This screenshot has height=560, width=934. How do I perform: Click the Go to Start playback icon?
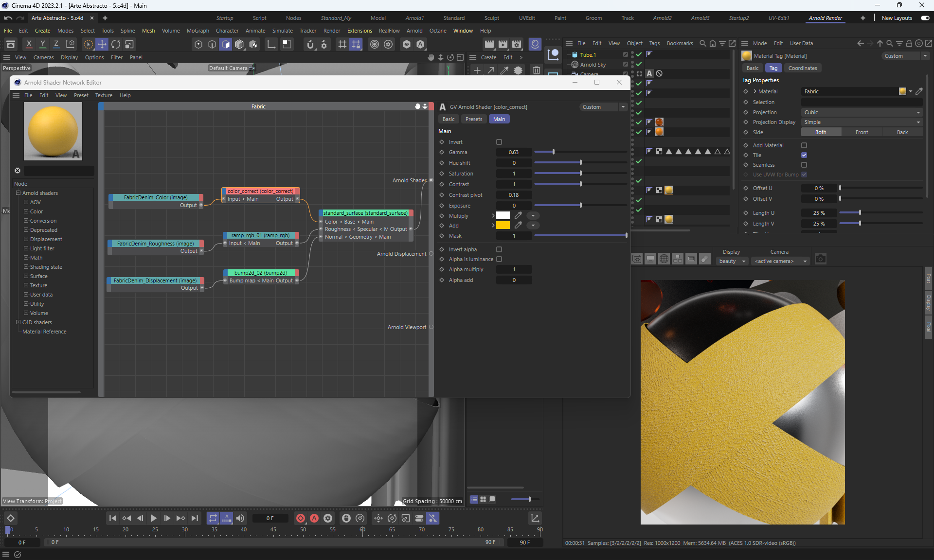click(x=112, y=518)
